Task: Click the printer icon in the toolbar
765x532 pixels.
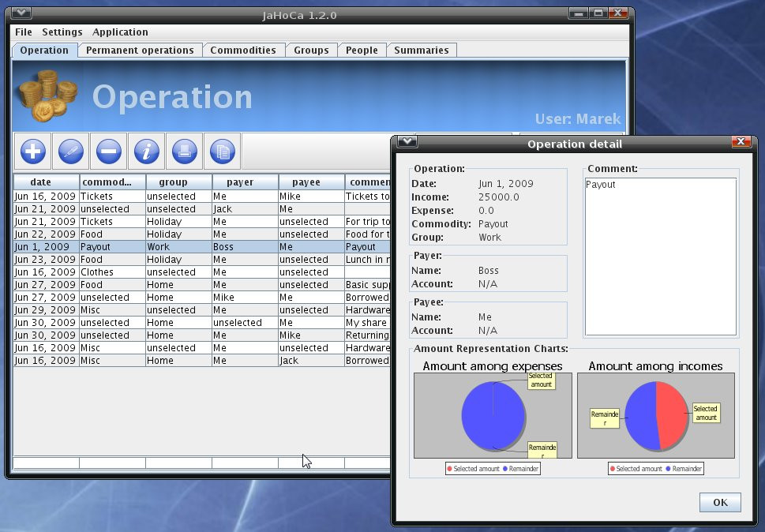Action: click(185, 152)
